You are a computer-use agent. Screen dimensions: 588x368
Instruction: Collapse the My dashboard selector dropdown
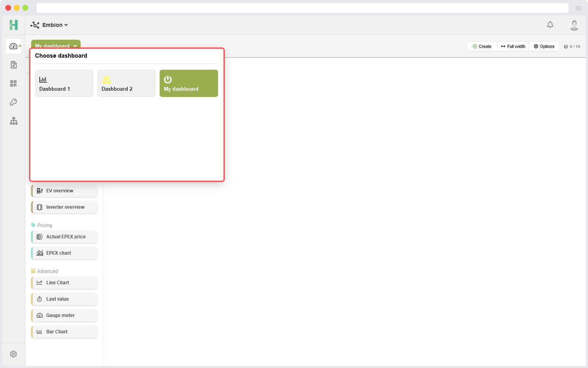tap(56, 44)
